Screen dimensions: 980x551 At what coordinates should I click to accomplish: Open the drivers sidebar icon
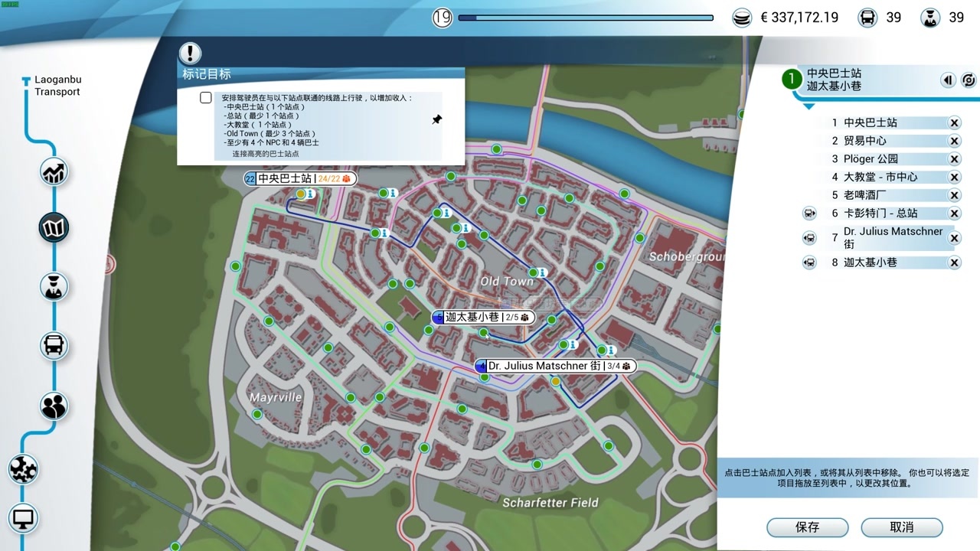[54, 286]
